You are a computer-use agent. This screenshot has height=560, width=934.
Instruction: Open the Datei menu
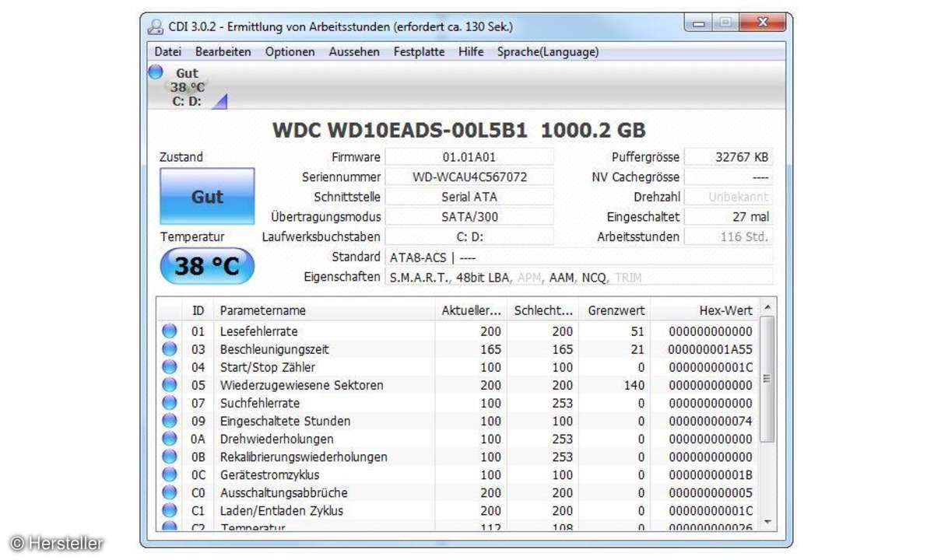pos(167,52)
